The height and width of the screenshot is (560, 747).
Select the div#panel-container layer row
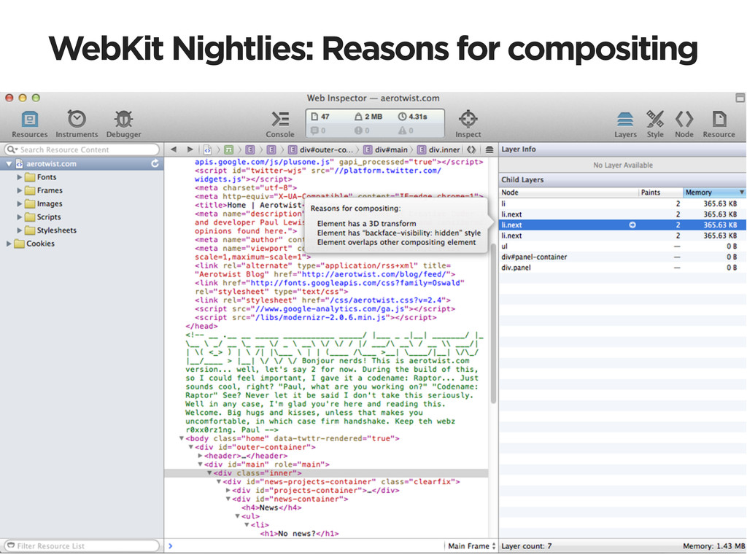pyautogui.click(x=534, y=257)
